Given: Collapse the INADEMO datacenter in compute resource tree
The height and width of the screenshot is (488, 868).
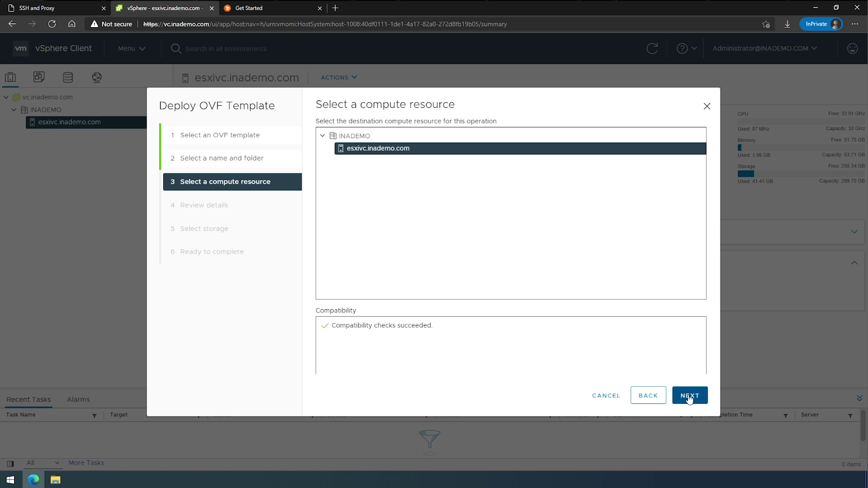Looking at the screenshot, I should [322, 136].
